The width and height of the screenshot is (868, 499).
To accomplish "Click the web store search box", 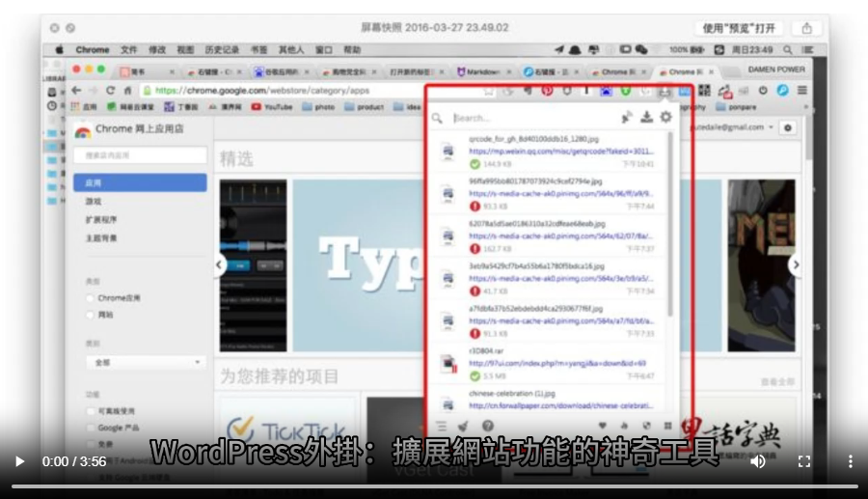I will [x=141, y=155].
